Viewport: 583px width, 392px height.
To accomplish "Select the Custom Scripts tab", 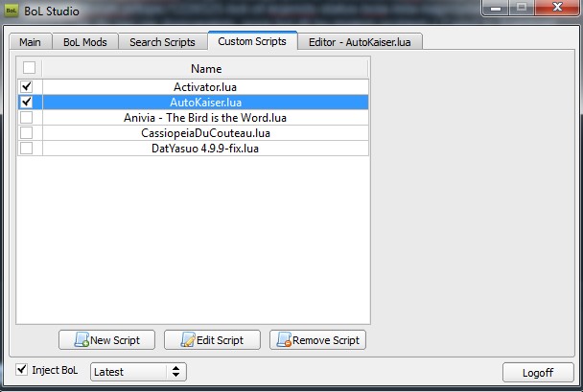I will pos(252,41).
